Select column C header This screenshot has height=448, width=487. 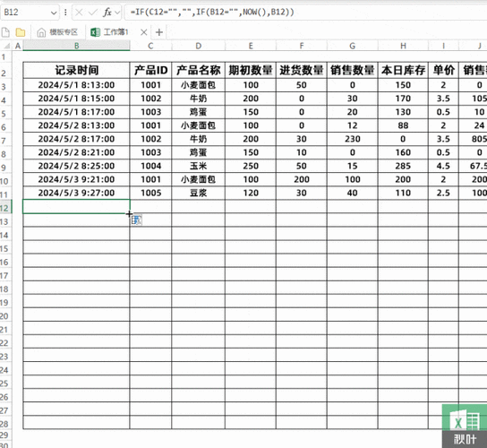coord(150,46)
